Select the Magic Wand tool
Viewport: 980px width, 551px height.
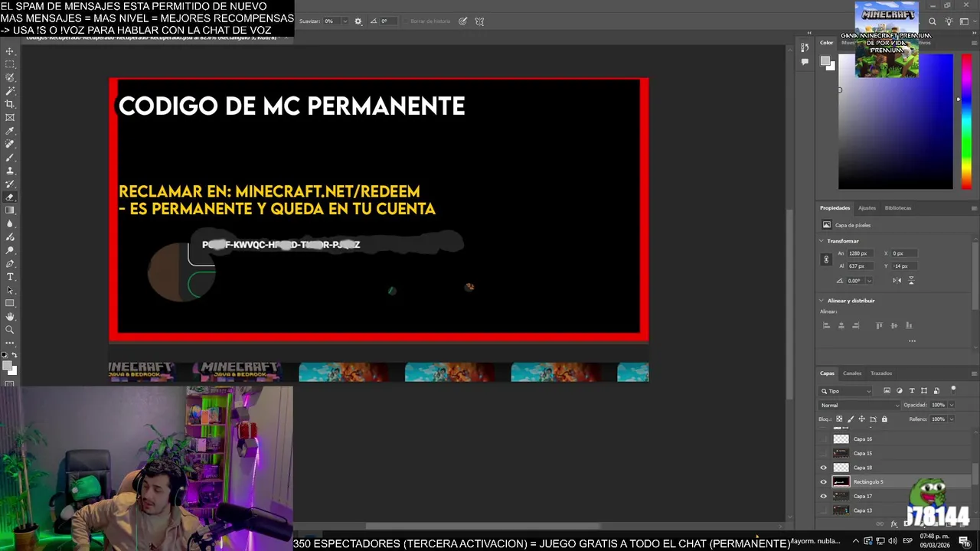click(x=10, y=91)
